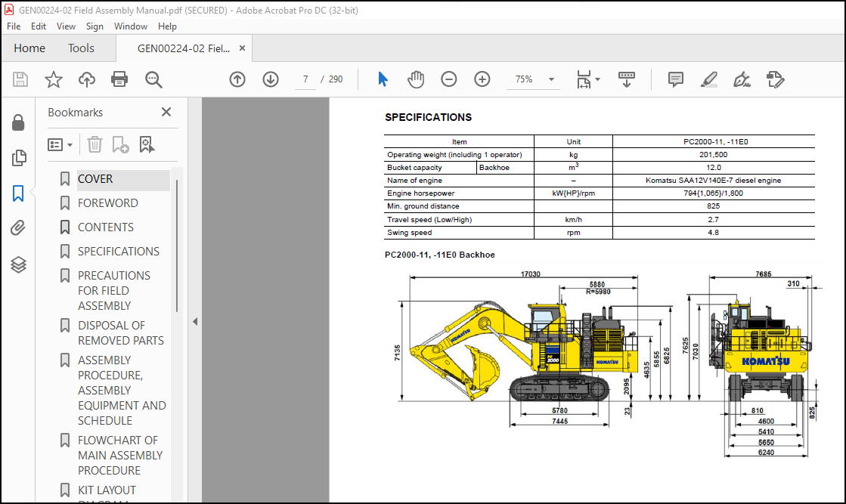
Task: Print the document using printer icon
Action: click(x=119, y=79)
